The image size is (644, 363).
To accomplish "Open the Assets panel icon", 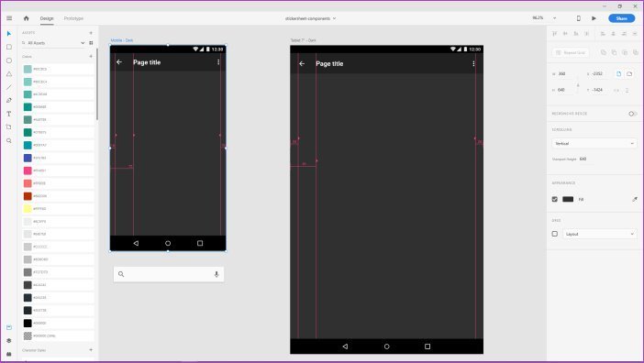I will (x=9, y=327).
